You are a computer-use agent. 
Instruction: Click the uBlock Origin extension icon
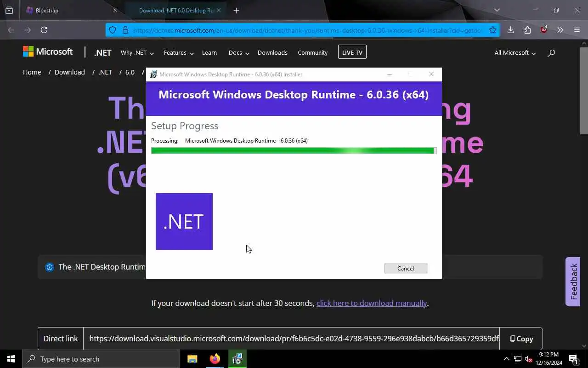click(x=544, y=30)
